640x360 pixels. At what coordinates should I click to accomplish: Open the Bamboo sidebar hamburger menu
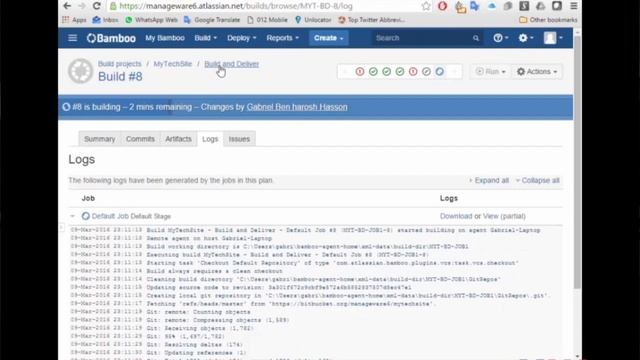pyautogui.click(x=72, y=38)
